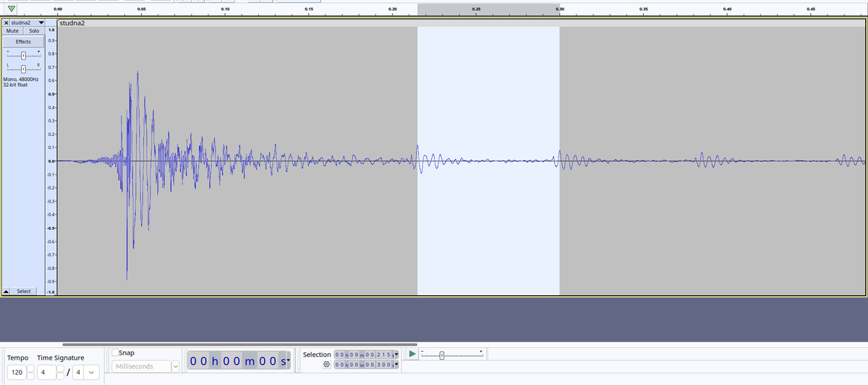Click the track gain slider
Screen dimensions: 868x385
23,56
